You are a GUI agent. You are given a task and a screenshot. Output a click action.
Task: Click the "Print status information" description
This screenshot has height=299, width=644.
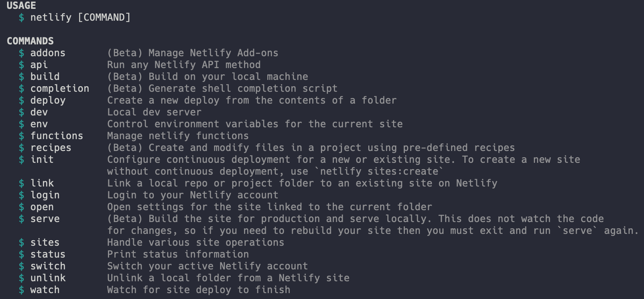178,254
